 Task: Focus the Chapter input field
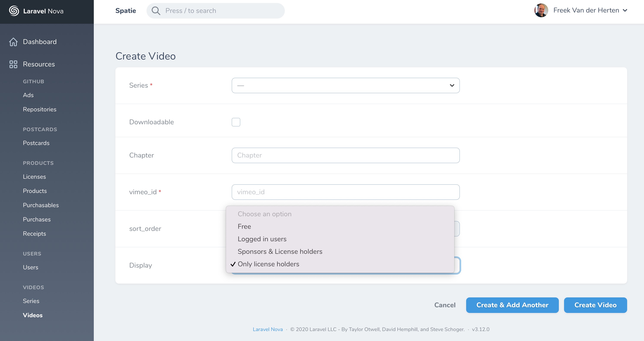(346, 155)
